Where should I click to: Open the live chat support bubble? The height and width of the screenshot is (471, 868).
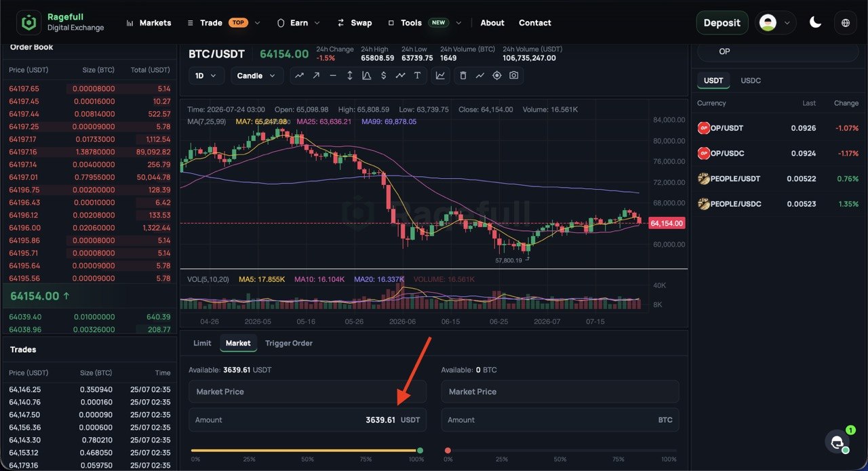[837, 442]
